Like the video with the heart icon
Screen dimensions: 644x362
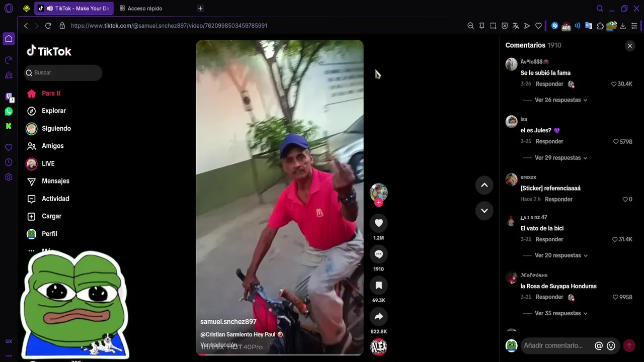(378, 223)
